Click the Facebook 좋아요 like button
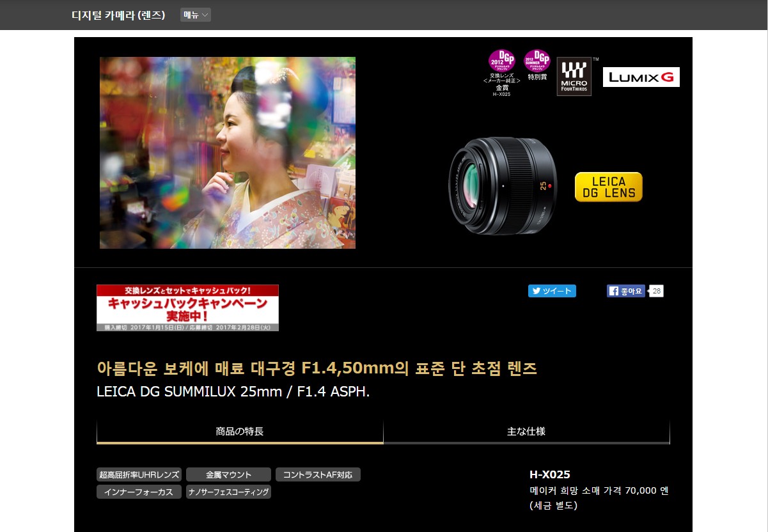 tap(626, 291)
